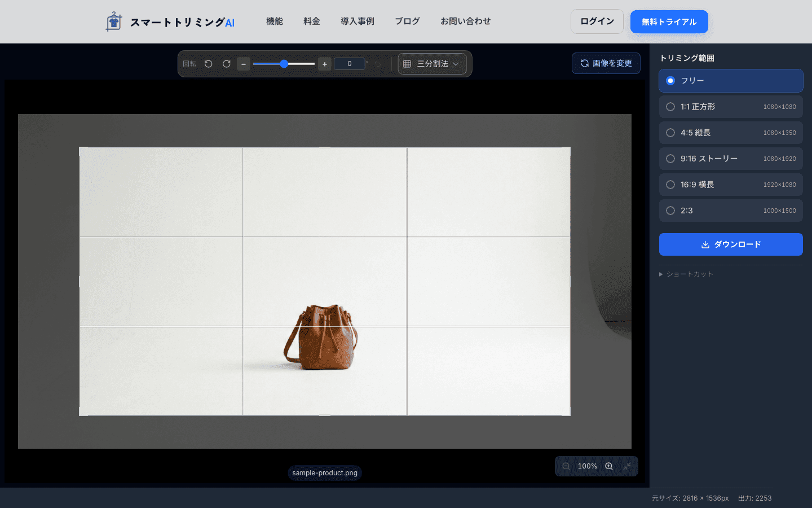The image size is (812, 508).
Task: Decrease the rotation angle with the minus button
Action: tap(244, 64)
